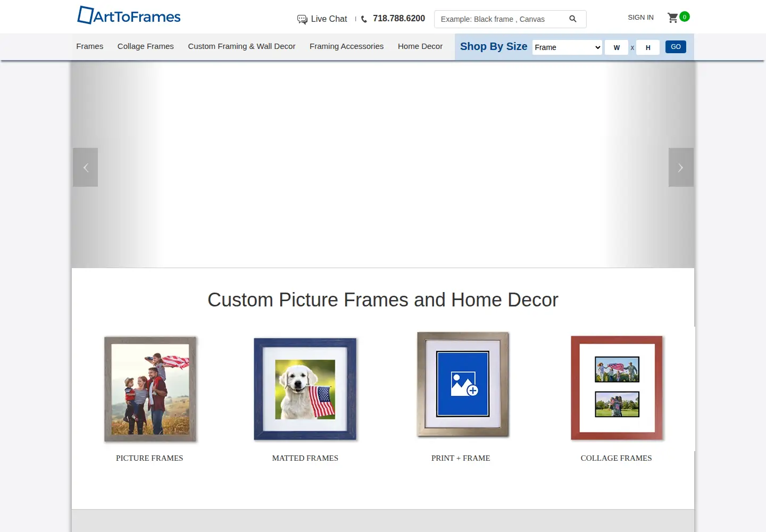Open the Framing Accessories menu
The height and width of the screenshot is (532, 766).
click(x=346, y=46)
